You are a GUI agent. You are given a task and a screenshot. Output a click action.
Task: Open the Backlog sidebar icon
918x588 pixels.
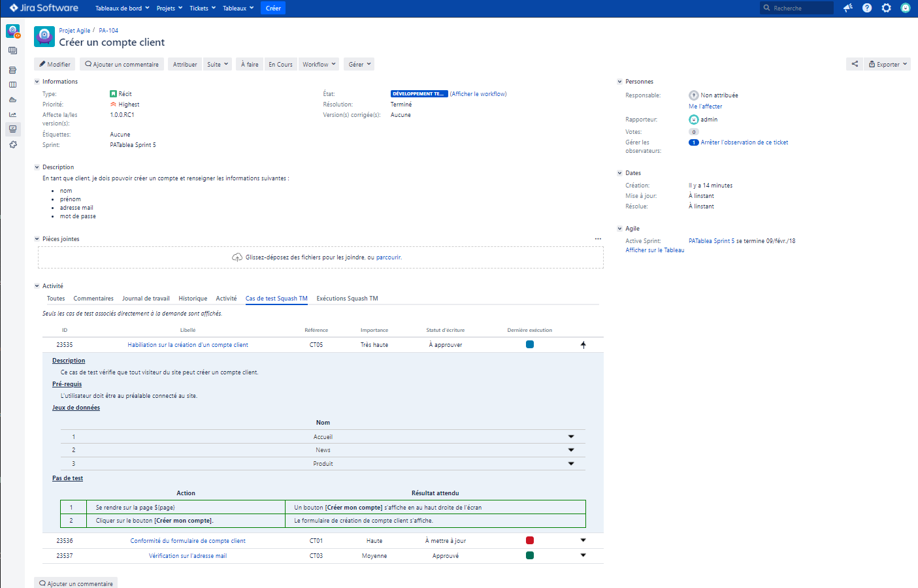coord(12,70)
